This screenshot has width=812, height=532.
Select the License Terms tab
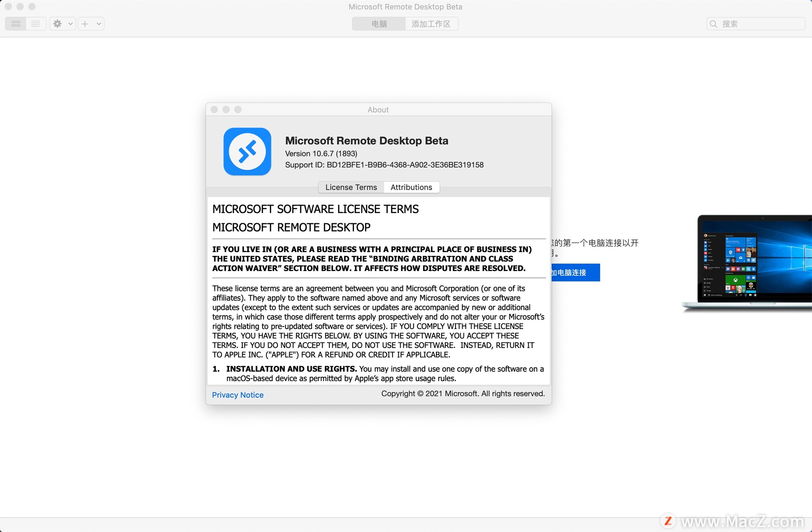351,186
